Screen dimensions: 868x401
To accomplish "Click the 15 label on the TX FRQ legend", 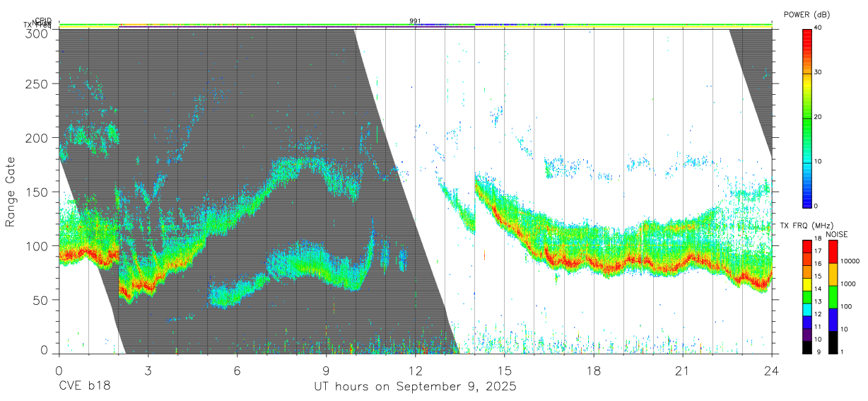I will pyautogui.click(x=819, y=277).
